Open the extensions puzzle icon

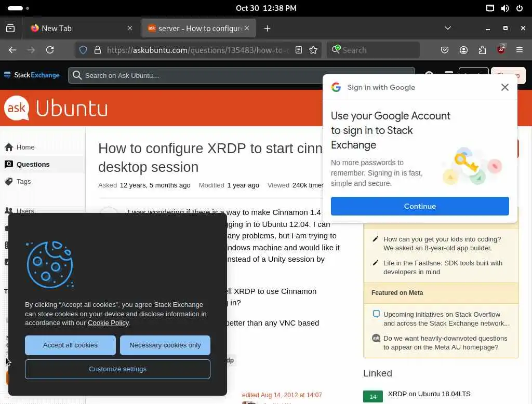[482, 50]
